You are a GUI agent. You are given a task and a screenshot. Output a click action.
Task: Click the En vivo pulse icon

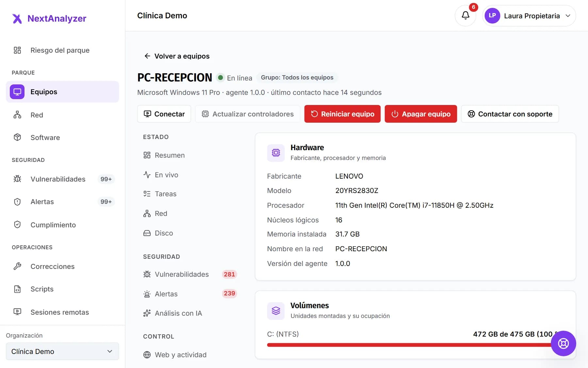pyautogui.click(x=147, y=175)
